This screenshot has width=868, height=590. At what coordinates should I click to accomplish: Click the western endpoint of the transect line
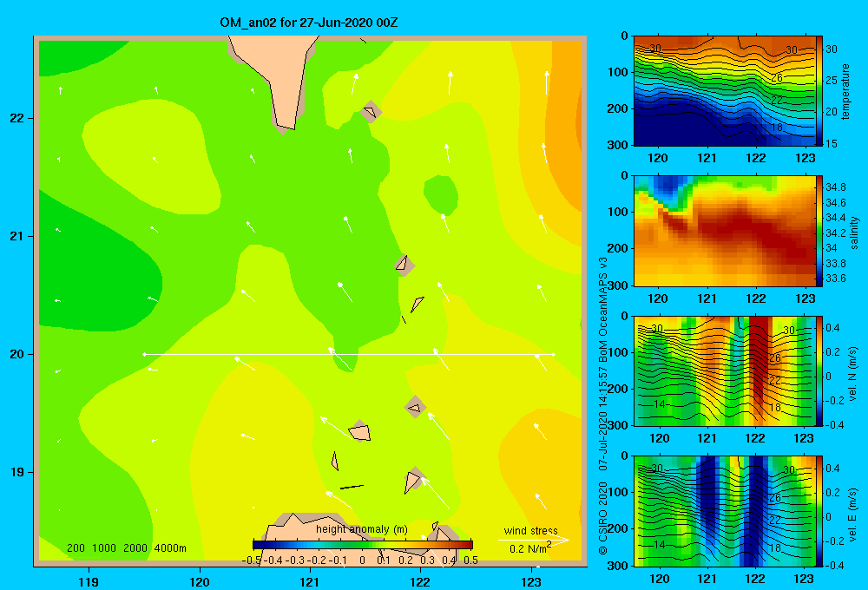(144, 354)
